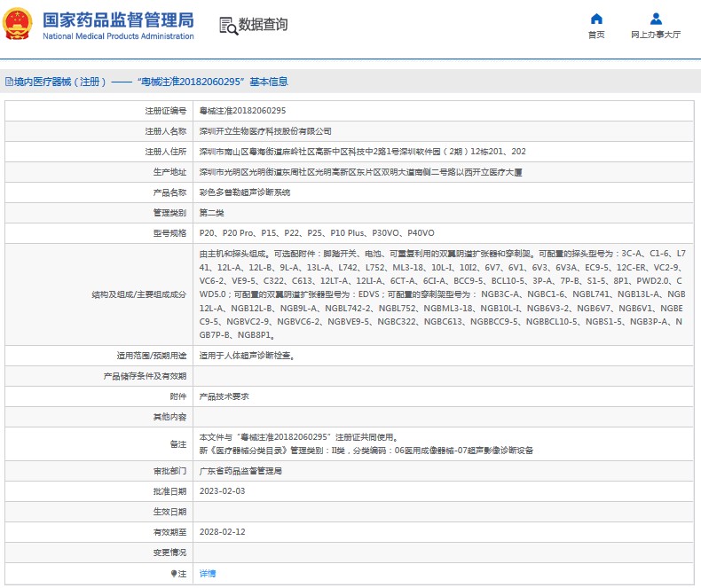Click the 备注 row label
The height and width of the screenshot is (588, 701).
pyautogui.click(x=178, y=444)
